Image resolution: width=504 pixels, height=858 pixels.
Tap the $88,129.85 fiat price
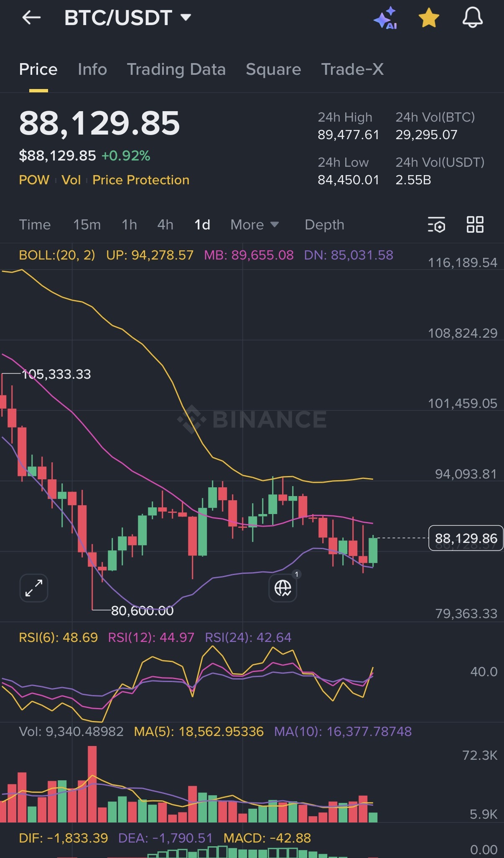point(58,156)
